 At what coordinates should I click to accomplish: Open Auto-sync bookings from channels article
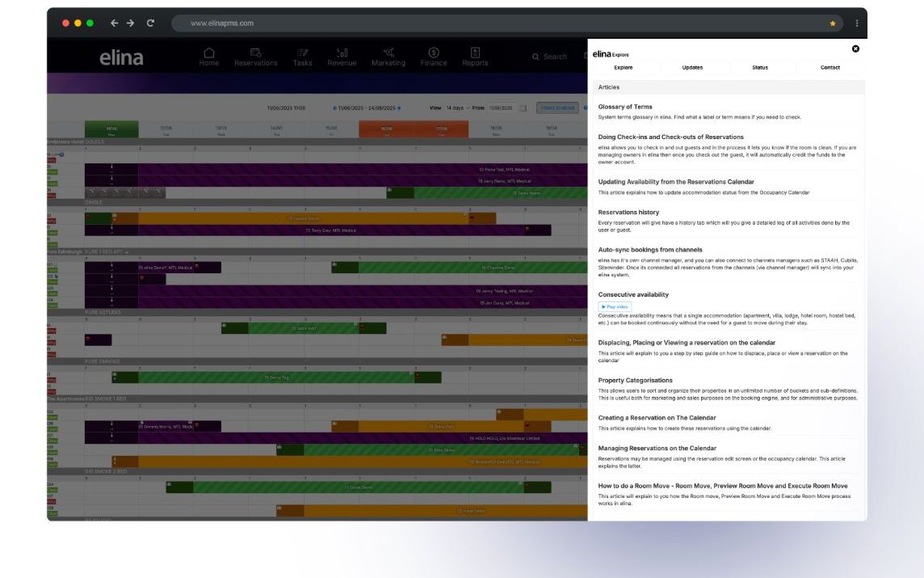coord(650,250)
